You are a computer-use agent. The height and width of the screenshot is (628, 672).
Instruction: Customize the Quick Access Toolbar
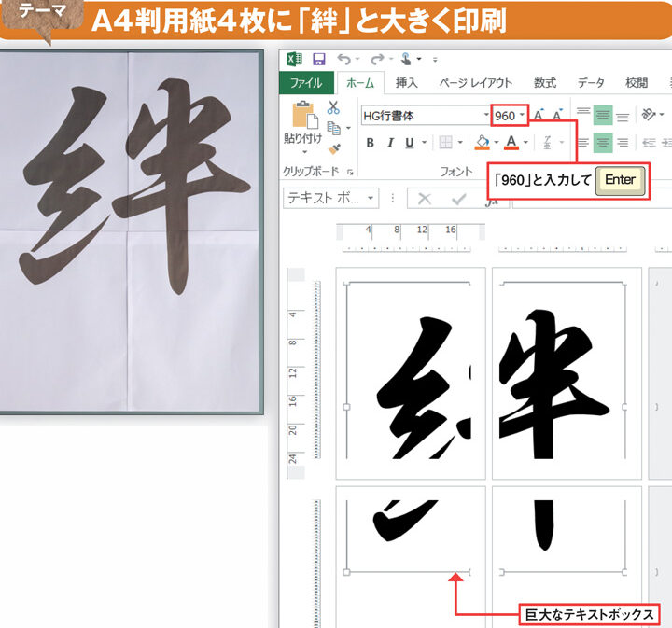[435, 60]
